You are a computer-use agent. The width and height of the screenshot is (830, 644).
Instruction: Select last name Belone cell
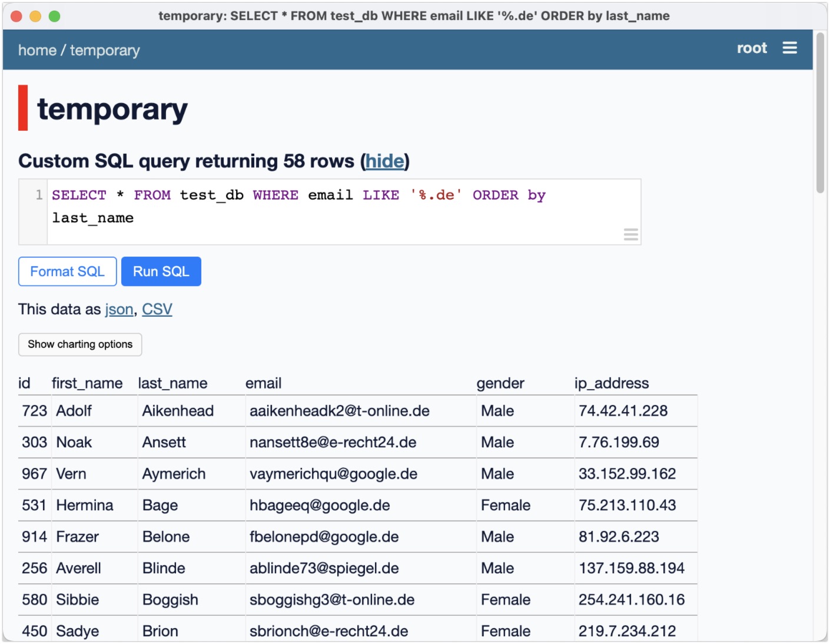192,537
